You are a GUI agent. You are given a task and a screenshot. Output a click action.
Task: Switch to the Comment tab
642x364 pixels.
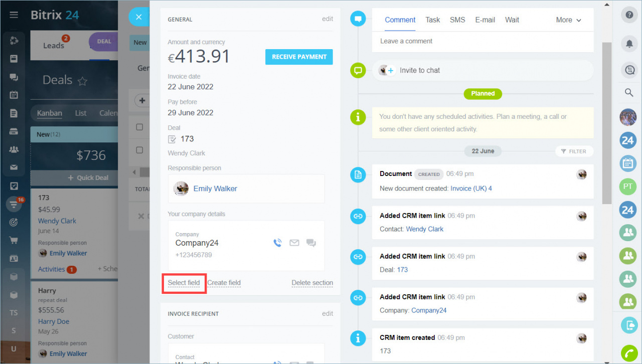coord(400,20)
